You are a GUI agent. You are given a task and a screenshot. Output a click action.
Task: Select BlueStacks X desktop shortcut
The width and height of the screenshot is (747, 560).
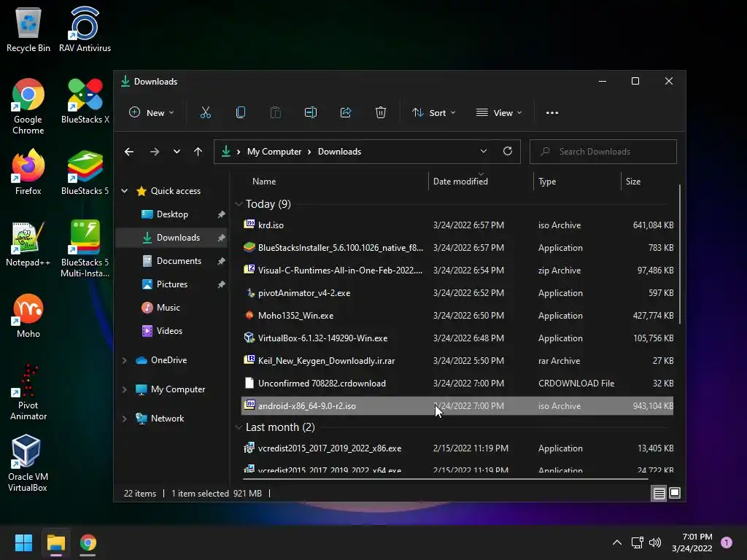point(85,101)
